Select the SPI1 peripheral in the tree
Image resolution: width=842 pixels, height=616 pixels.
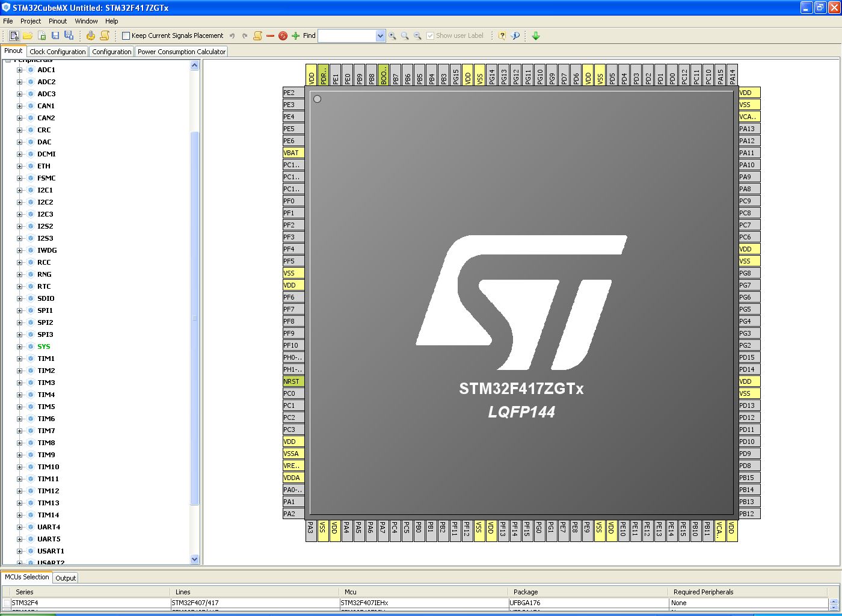point(45,310)
